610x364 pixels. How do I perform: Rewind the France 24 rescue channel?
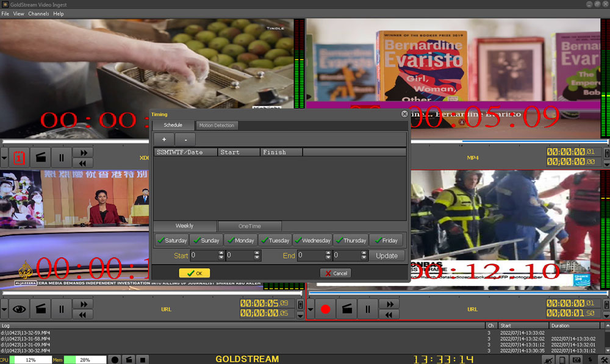click(390, 315)
